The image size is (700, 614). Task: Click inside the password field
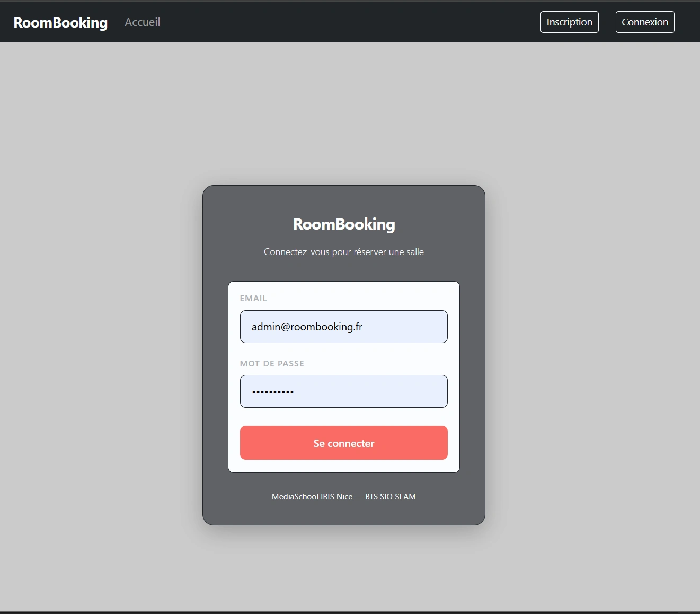pyautogui.click(x=343, y=391)
